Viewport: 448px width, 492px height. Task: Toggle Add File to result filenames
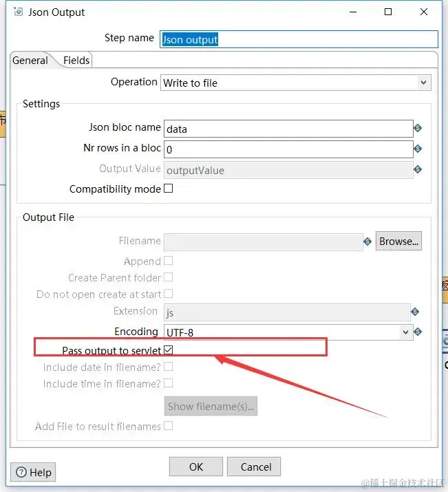tap(169, 426)
